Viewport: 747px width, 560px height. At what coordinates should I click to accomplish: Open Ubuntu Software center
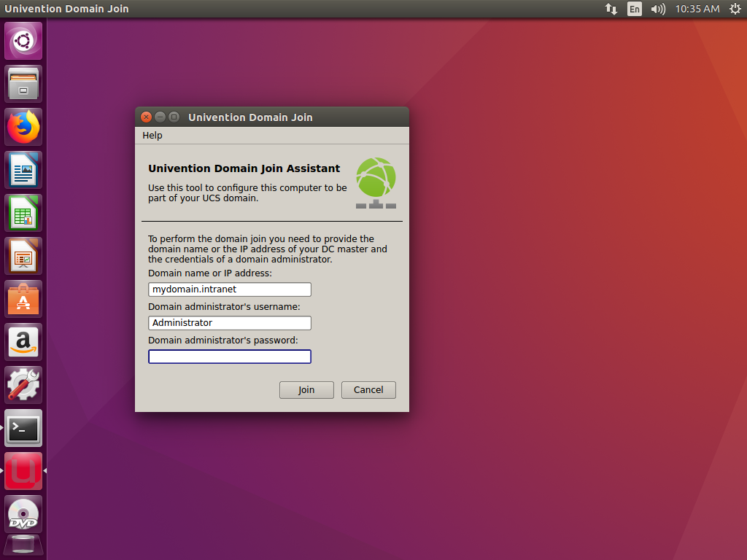tap(23, 299)
